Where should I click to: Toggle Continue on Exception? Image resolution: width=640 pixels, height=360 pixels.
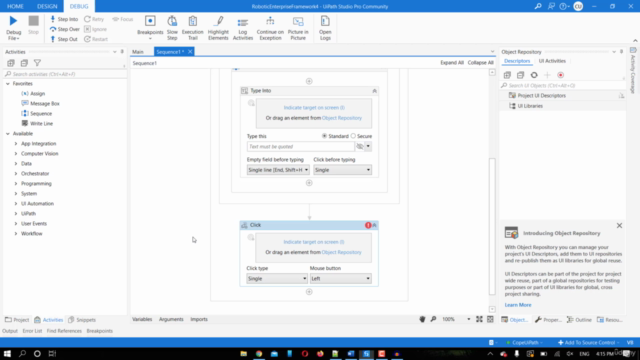point(270,28)
